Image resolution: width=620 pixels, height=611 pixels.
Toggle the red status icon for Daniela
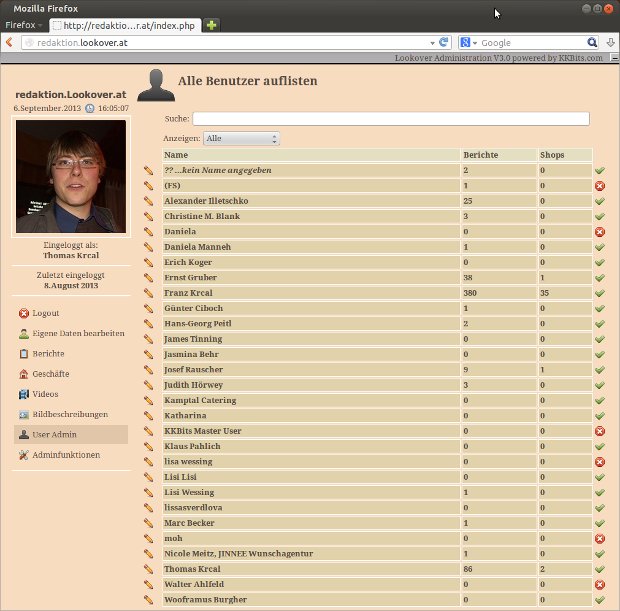point(600,232)
